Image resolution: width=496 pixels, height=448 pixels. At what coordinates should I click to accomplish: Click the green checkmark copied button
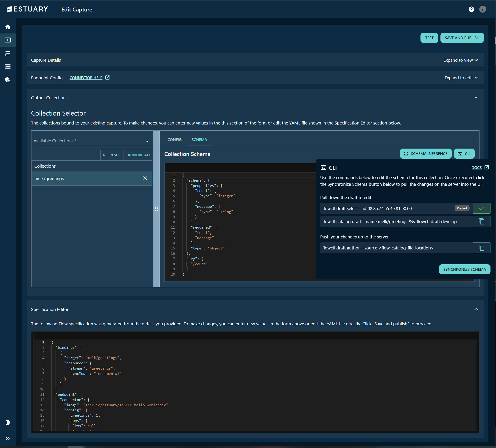point(482,208)
